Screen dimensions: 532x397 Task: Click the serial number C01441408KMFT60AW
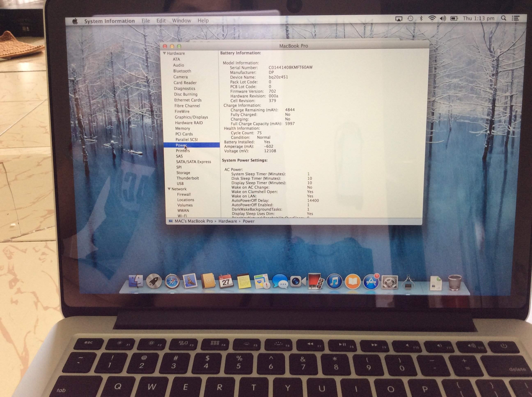[291, 67]
